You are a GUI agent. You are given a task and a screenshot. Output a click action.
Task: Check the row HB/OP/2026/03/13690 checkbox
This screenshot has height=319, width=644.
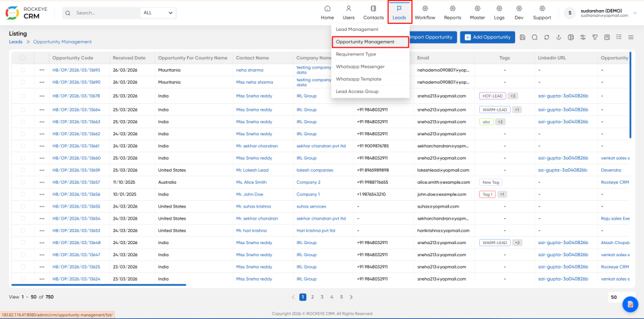pos(23,82)
